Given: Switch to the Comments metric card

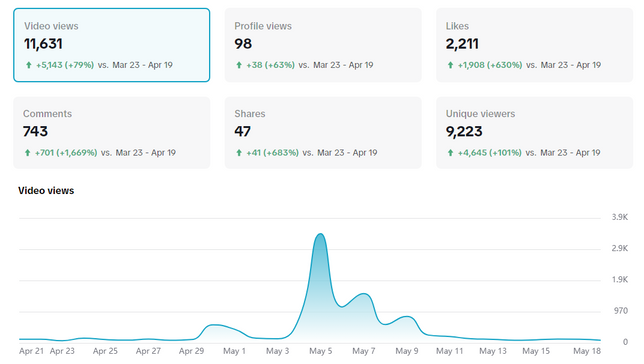Looking at the screenshot, I should click(112, 133).
